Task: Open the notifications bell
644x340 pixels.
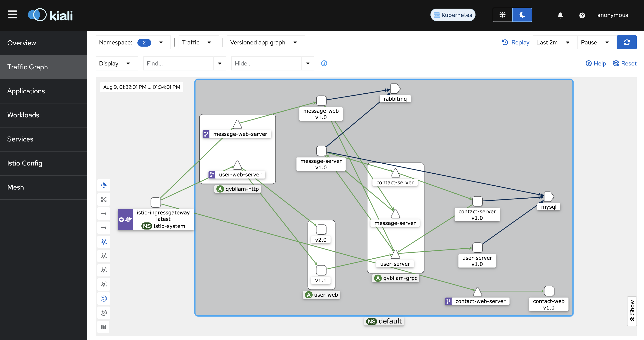Action: [560, 15]
